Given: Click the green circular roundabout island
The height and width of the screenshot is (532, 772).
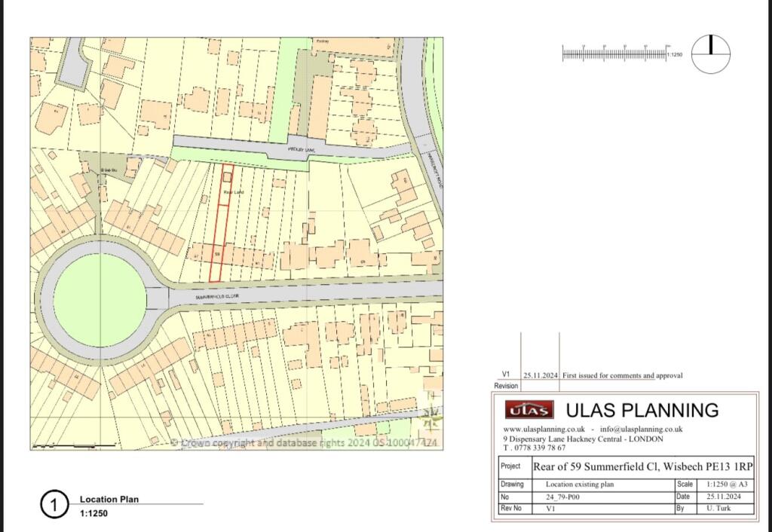Looking at the screenshot, I should pos(100,301).
